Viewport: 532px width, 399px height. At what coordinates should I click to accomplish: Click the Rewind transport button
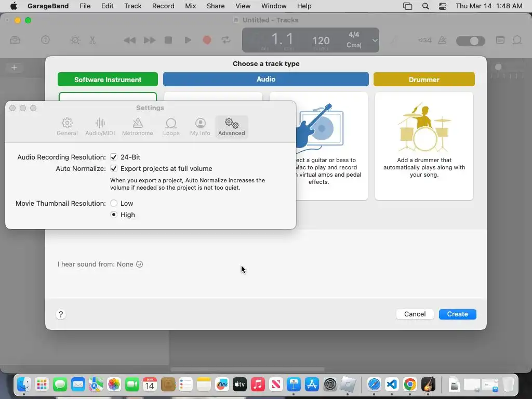(x=129, y=41)
